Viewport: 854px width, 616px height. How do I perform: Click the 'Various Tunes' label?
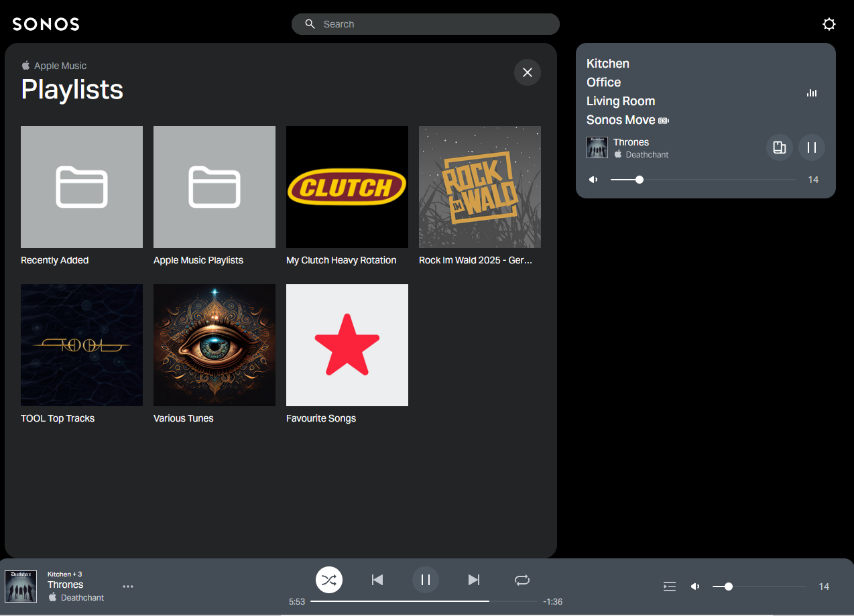click(x=184, y=418)
